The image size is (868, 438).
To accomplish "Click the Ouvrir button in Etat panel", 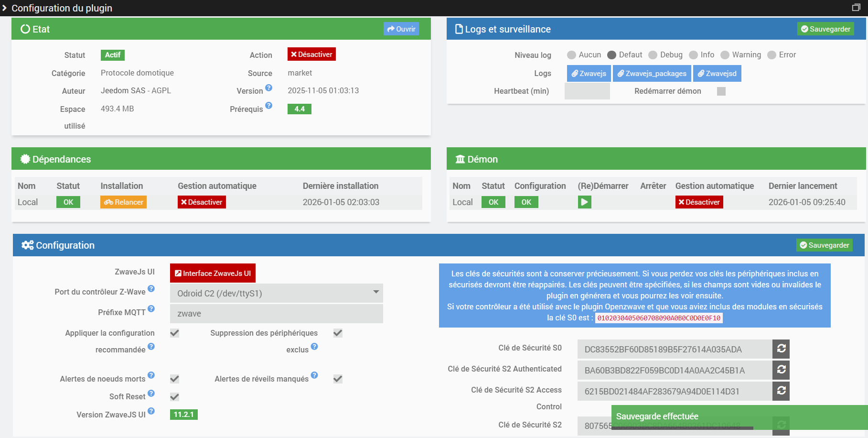I will pos(401,29).
